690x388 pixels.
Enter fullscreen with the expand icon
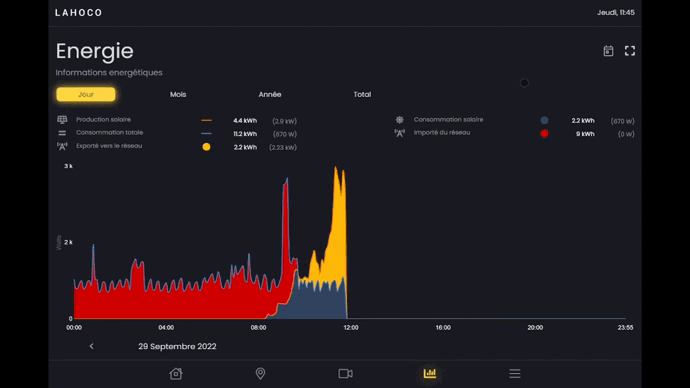(630, 51)
